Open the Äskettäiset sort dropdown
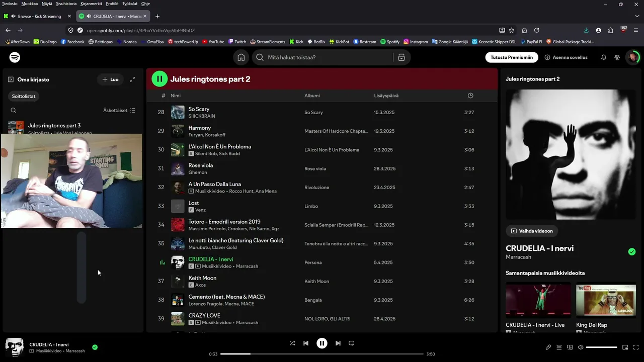 coord(119,110)
